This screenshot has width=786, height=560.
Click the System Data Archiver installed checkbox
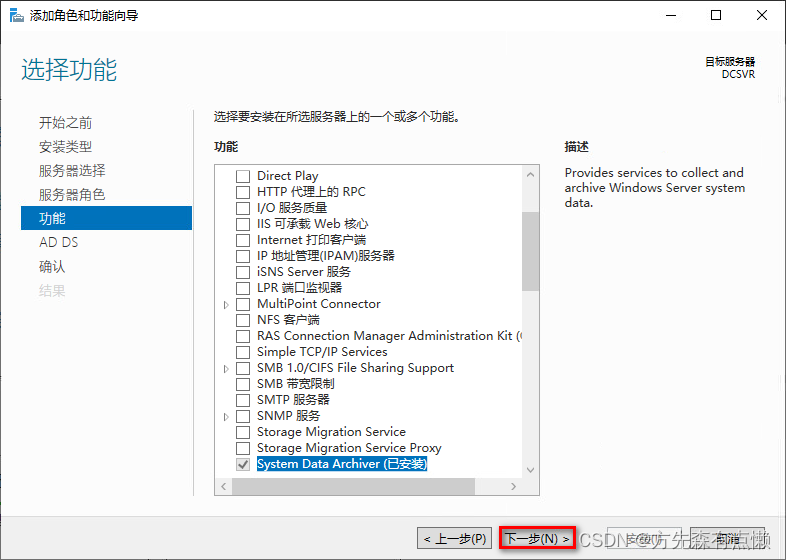(x=243, y=464)
